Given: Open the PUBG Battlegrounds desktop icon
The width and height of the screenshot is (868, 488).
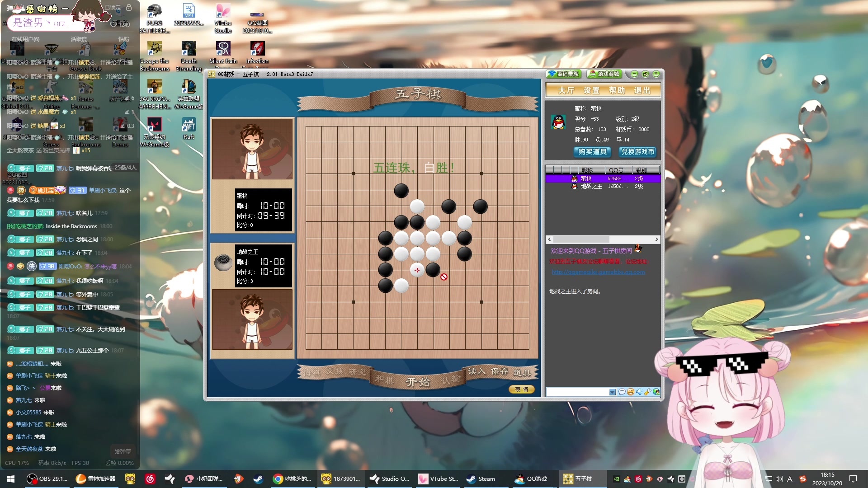Looking at the screenshot, I should coord(154,18).
